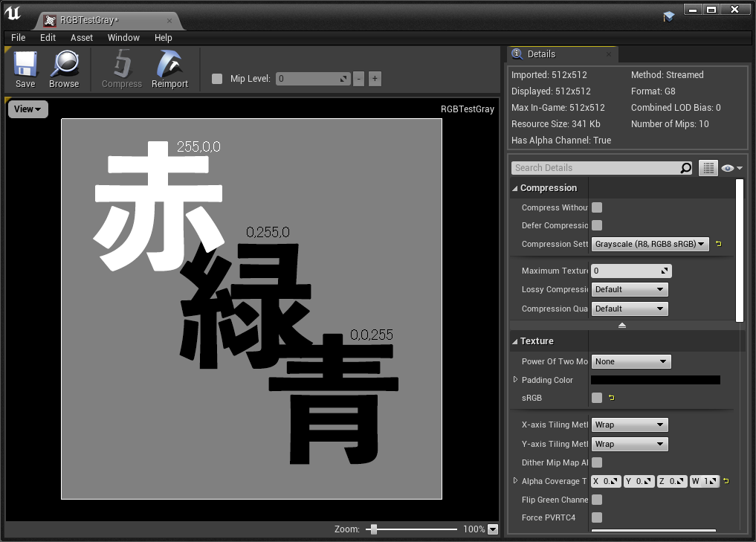This screenshot has width=756, height=542.
Task: Open Compression Settings Grayscale dropdown
Action: (x=650, y=244)
